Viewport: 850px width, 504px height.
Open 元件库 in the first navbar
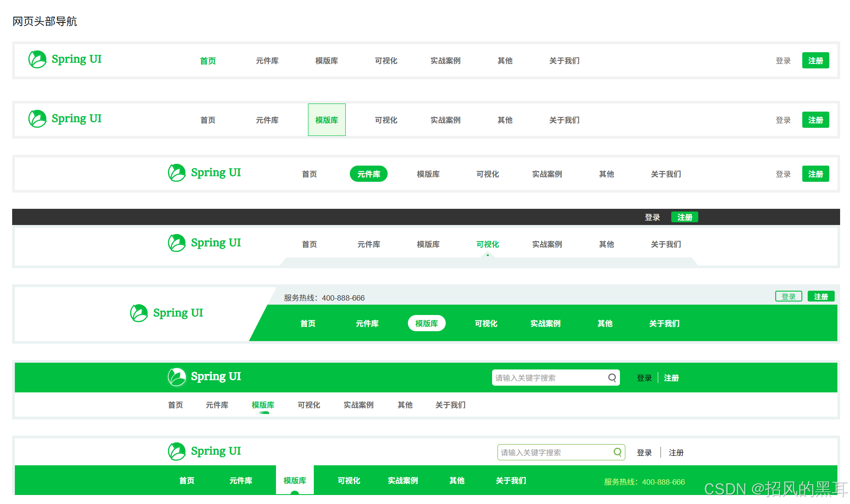coord(267,61)
